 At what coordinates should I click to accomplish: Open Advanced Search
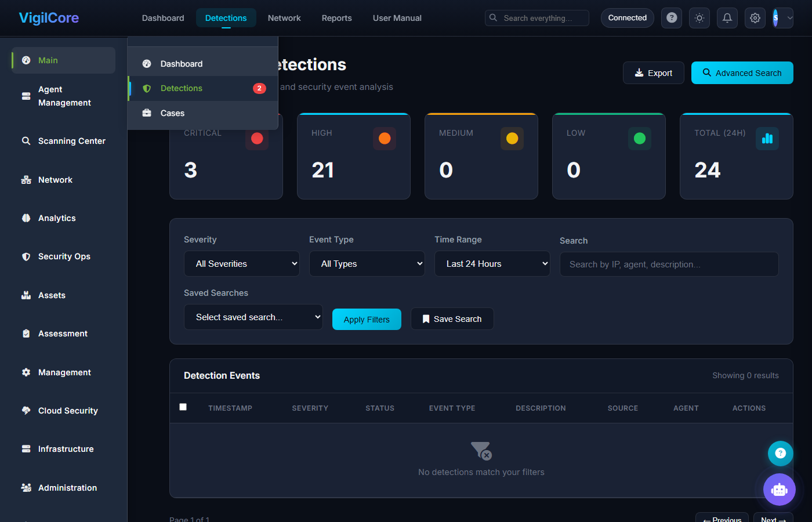pos(742,73)
